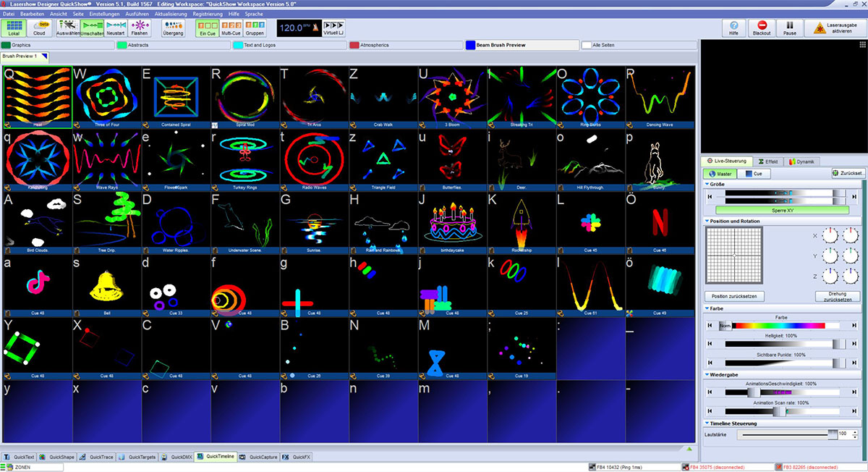Select the Alle Seiten page tab
The image size is (868, 472).
638,45
